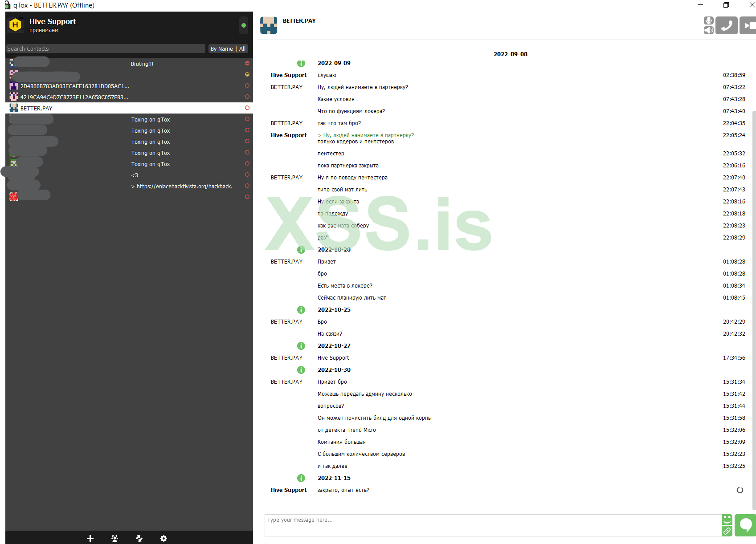Screen dimensions: 756x544
Task: Click the status circle on BETTER.PAY contact row
Action: click(247, 108)
